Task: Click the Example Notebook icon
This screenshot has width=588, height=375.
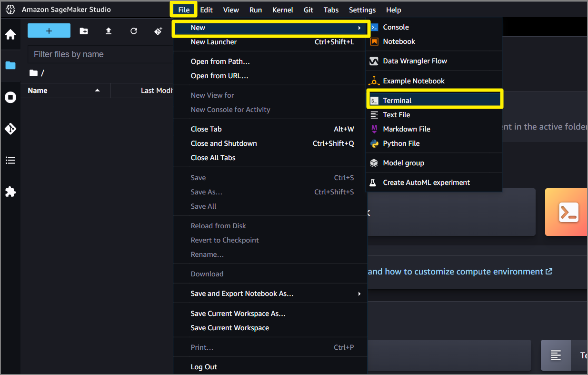Action: (x=374, y=81)
